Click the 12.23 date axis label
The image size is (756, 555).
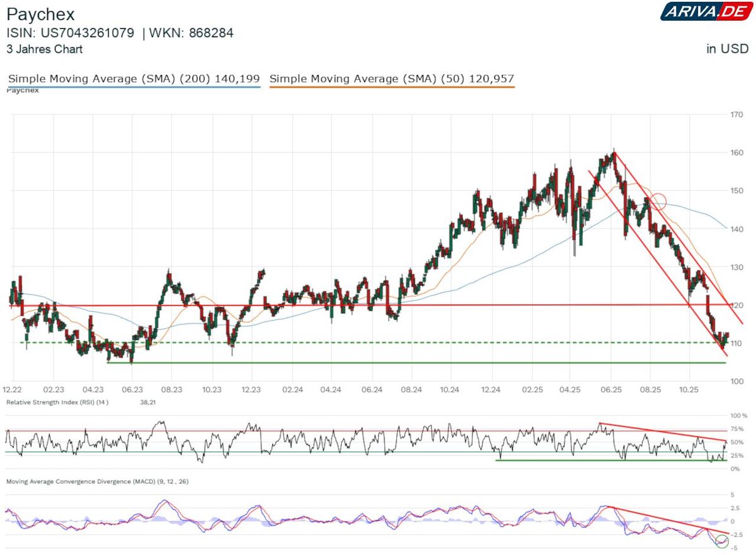click(252, 391)
